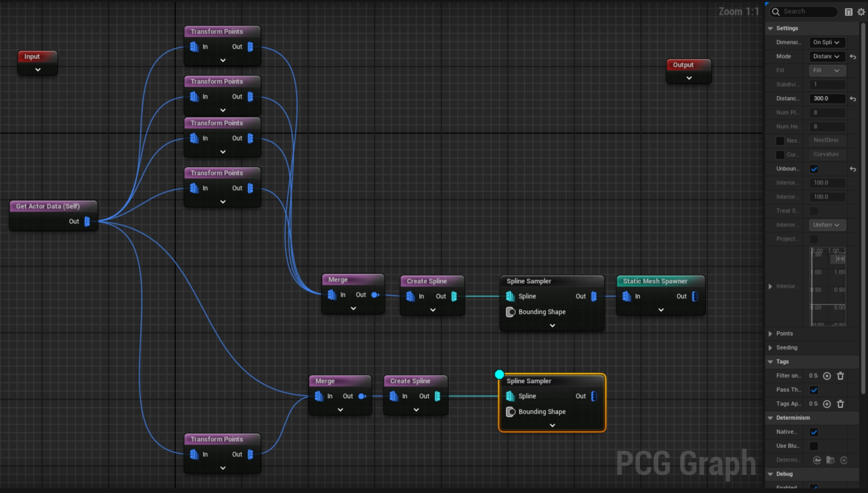Reset the Distance value to default
Viewport: 868px width, 493px height.
852,99
